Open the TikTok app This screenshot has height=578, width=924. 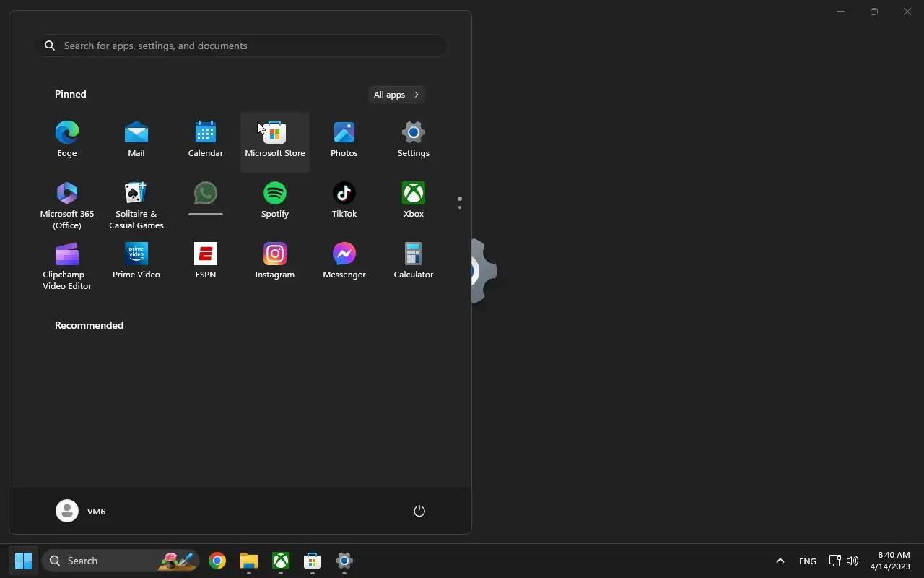[x=344, y=200]
